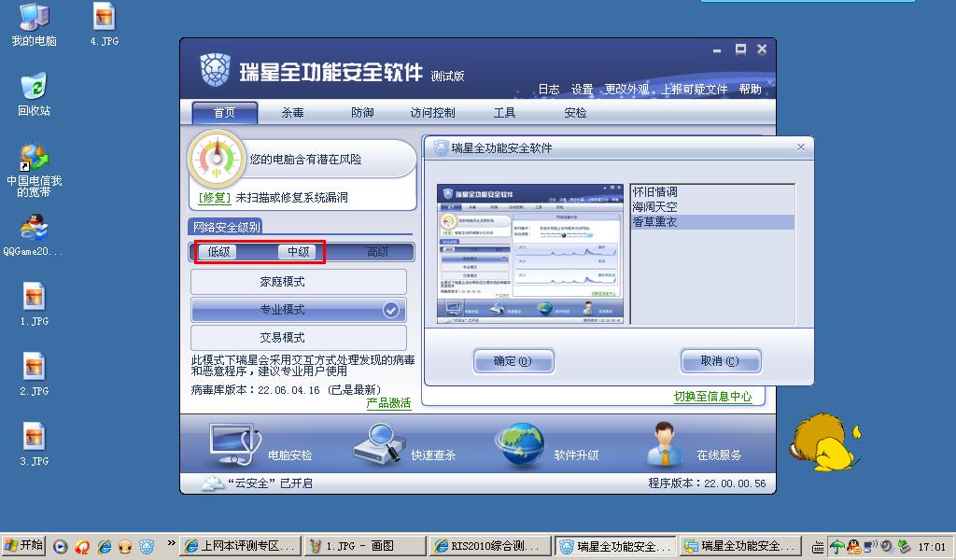Click the Rising lion shield logo
This screenshot has height=560, width=956.
tap(216, 70)
